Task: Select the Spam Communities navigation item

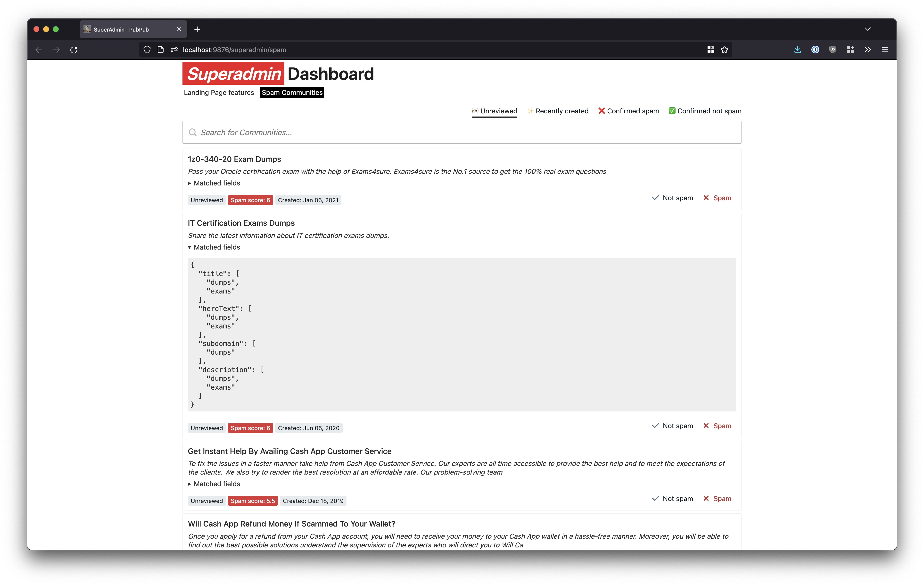Action: (x=292, y=92)
